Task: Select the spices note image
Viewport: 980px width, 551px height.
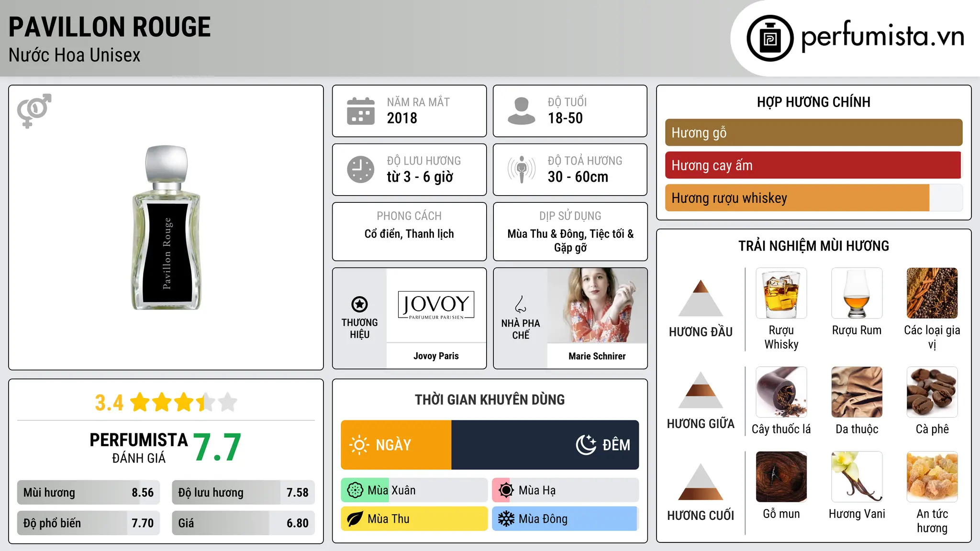Action: pos(932,293)
